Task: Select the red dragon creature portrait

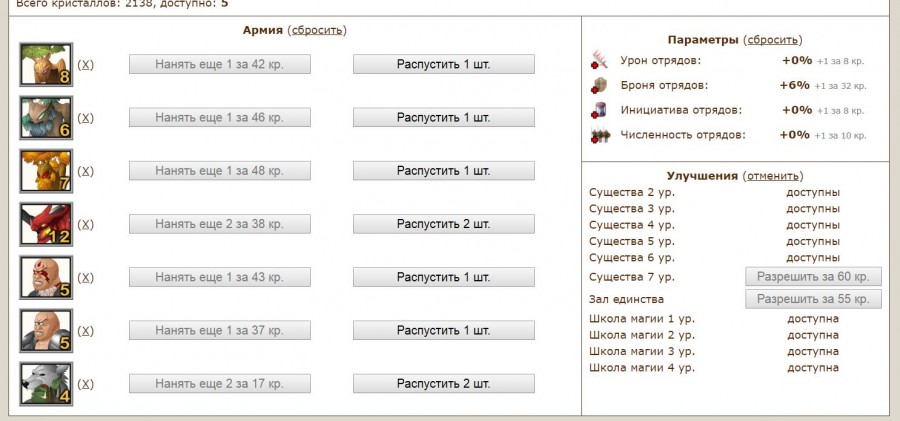Action: pos(46,224)
